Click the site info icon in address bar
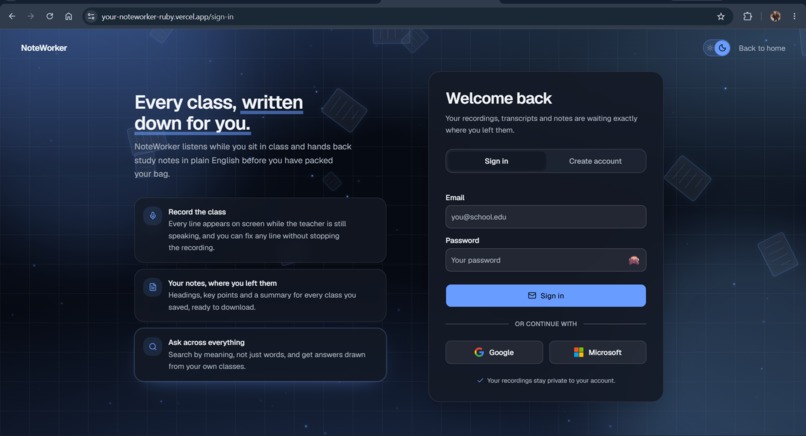The height and width of the screenshot is (436, 806). click(x=91, y=16)
